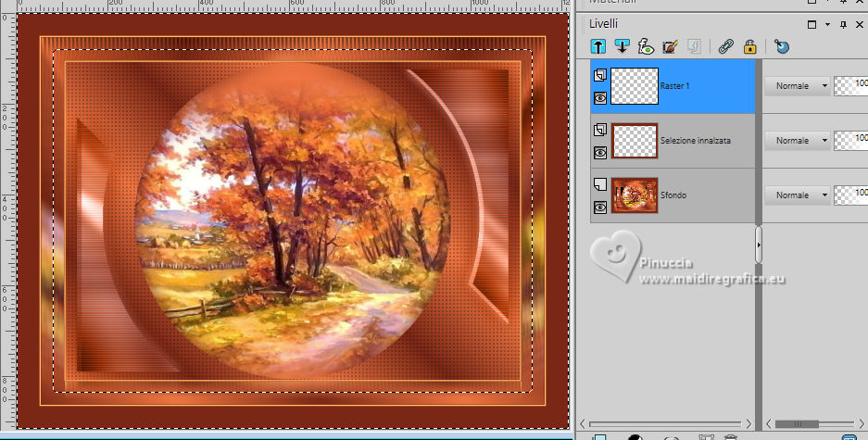Screen dimensions: 868x440
Task: Click the Selezione innalzata layer name
Action: [696, 141]
